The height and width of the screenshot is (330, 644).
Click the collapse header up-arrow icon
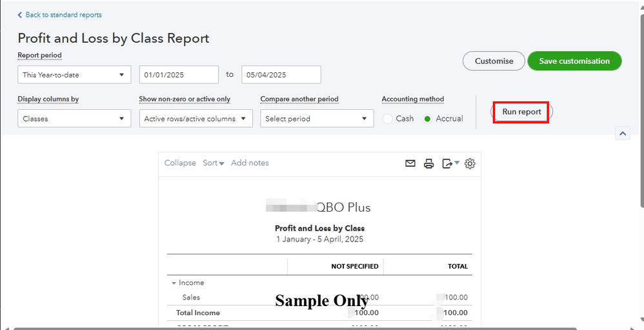click(x=623, y=134)
